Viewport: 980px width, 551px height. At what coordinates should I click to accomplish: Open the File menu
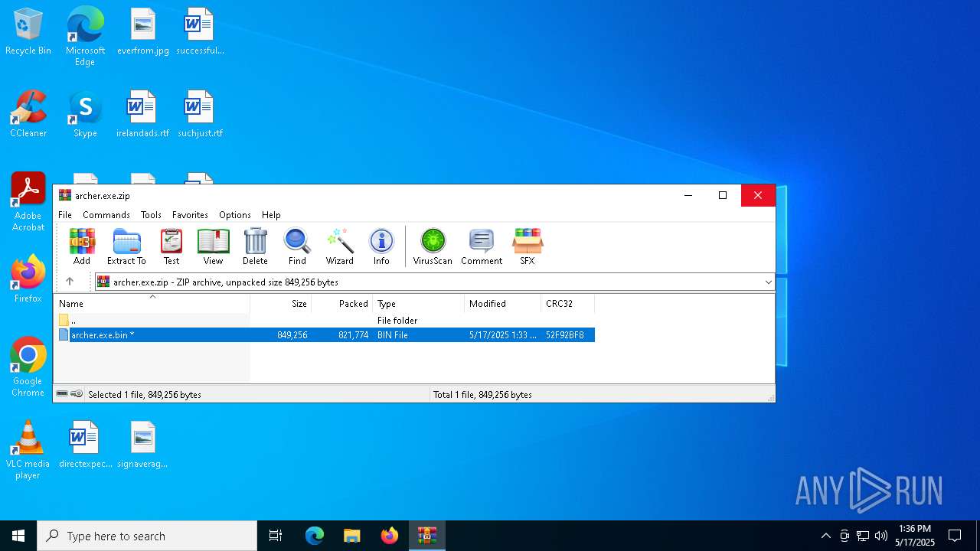pos(65,215)
